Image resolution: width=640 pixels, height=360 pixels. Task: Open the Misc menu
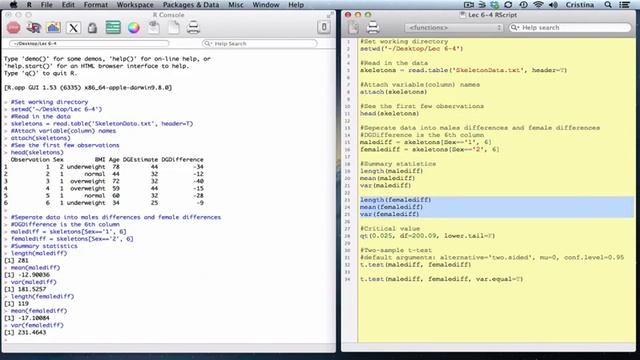tap(236, 5)
